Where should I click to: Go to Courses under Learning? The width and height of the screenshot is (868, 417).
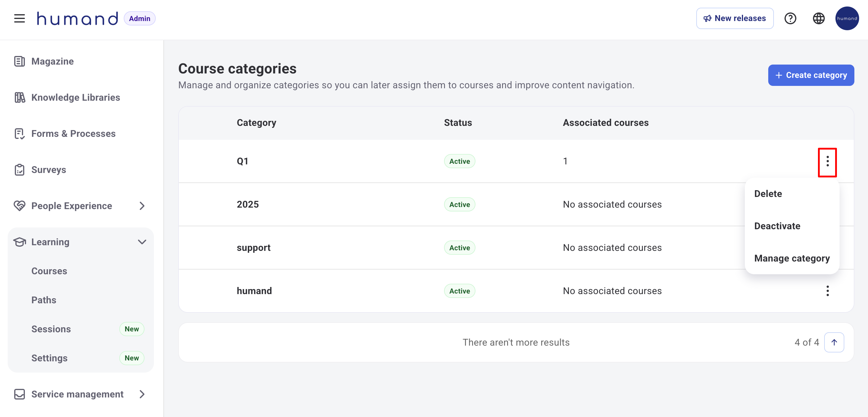click(x=49, y=271)
